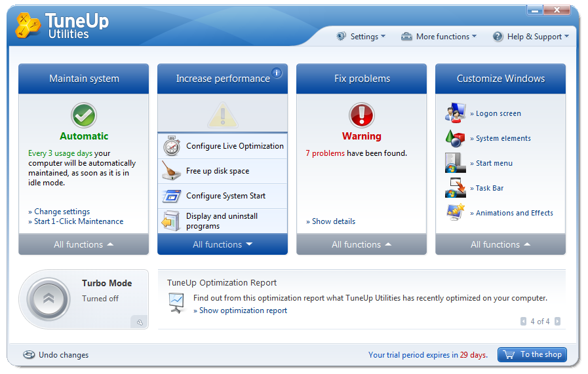
Task: Click the System elements shapes icon
Action: (x=455, y=138)
